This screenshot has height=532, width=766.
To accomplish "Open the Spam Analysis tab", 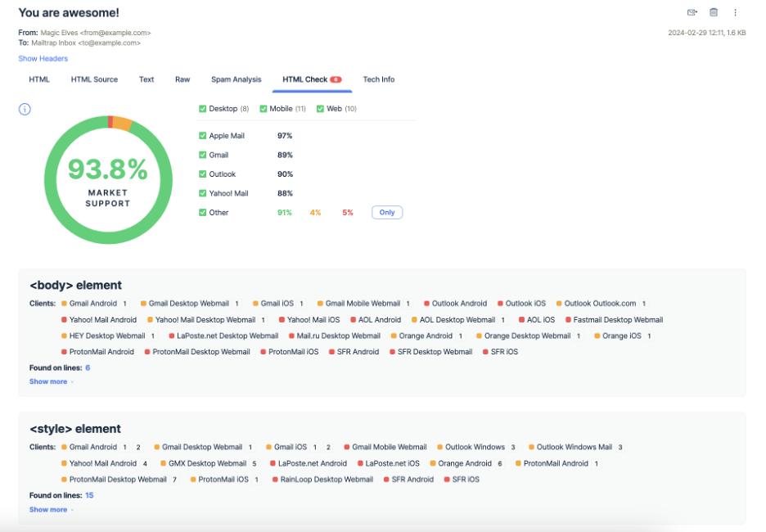I will pos(236,79).
